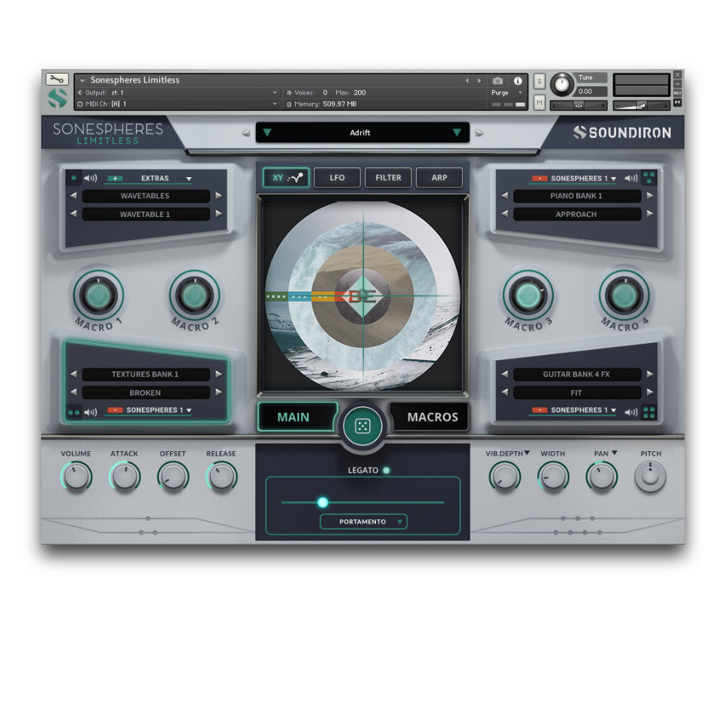Select next bank after TEXTURES BANK 1
The height and width of the screenshot is (728, 728).
point(218,375)
